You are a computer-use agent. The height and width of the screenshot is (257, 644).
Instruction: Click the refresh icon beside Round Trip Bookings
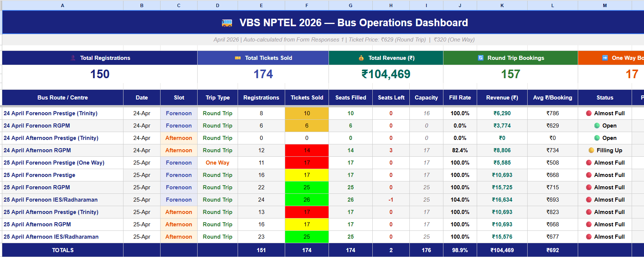coord(480,58)
